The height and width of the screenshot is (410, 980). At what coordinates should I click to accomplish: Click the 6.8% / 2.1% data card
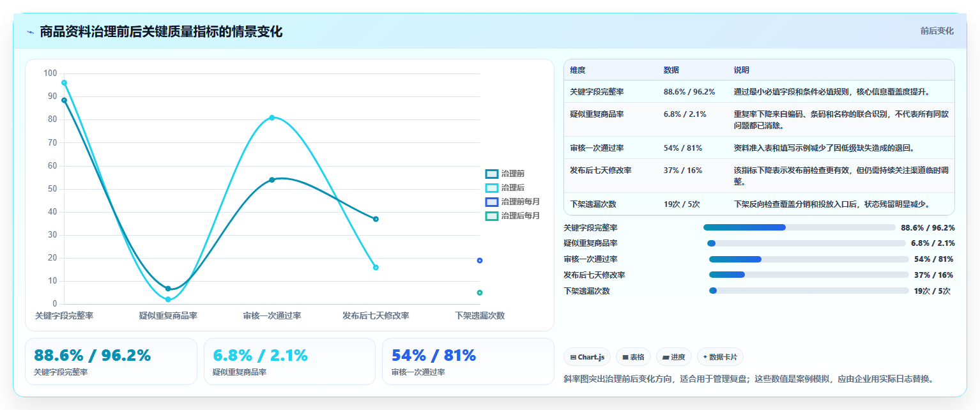289,361
